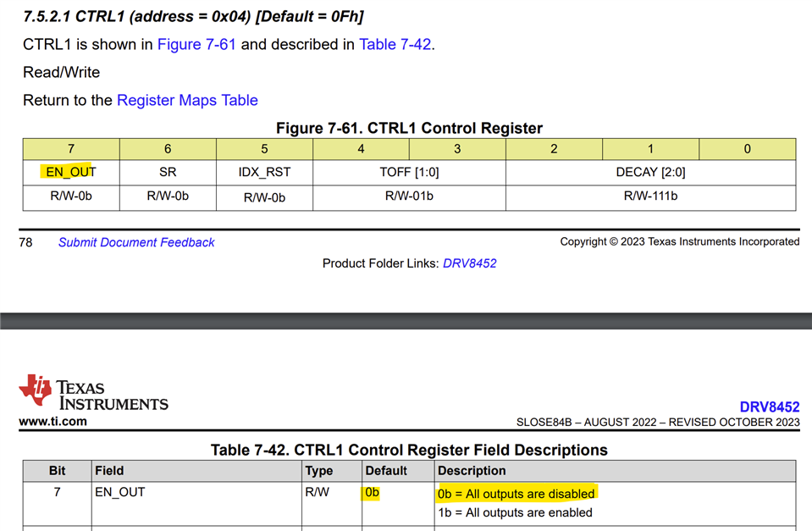Click the Read/Write line of text

point(62,73)
